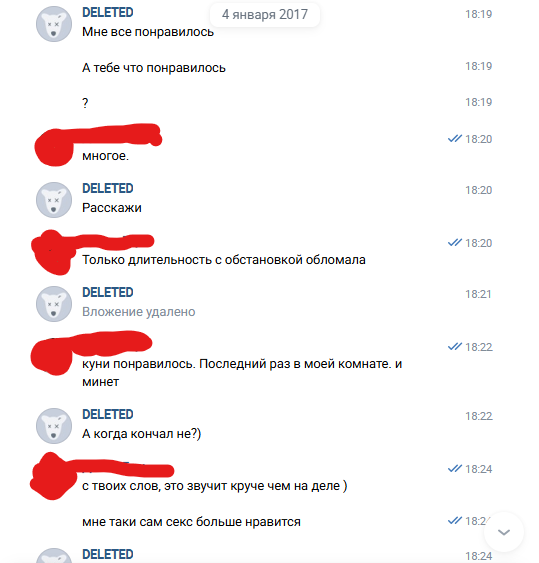The image size is (539, 563).
Task: Click DELETED name above 'А когда кончал не?)'
Action: coord(108,415)
